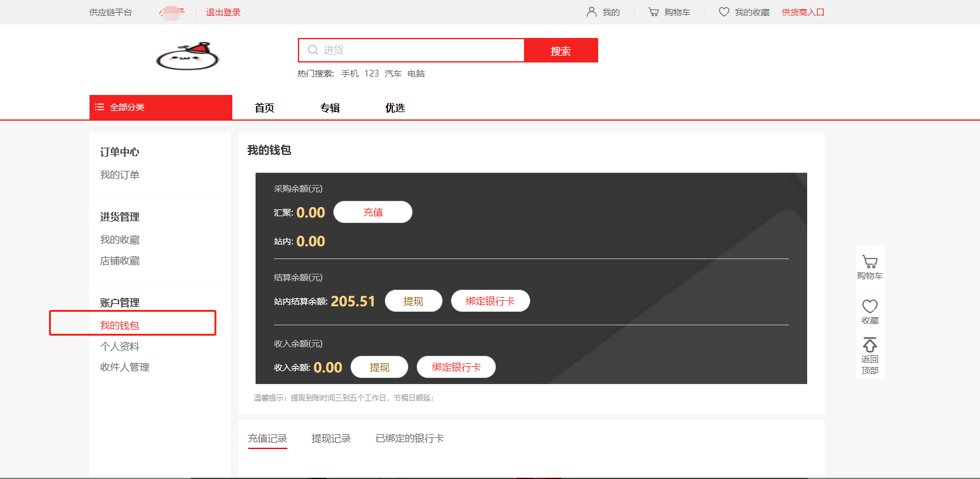Click the floating 购物车 cart icon on right
Screen dimensions: 980x479
[870, 262]
